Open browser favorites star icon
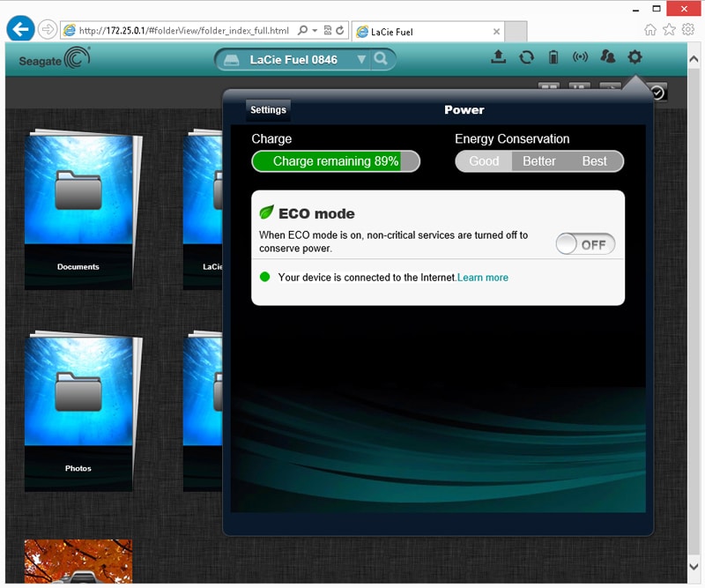The image size is (705, 588). [669, 30]
